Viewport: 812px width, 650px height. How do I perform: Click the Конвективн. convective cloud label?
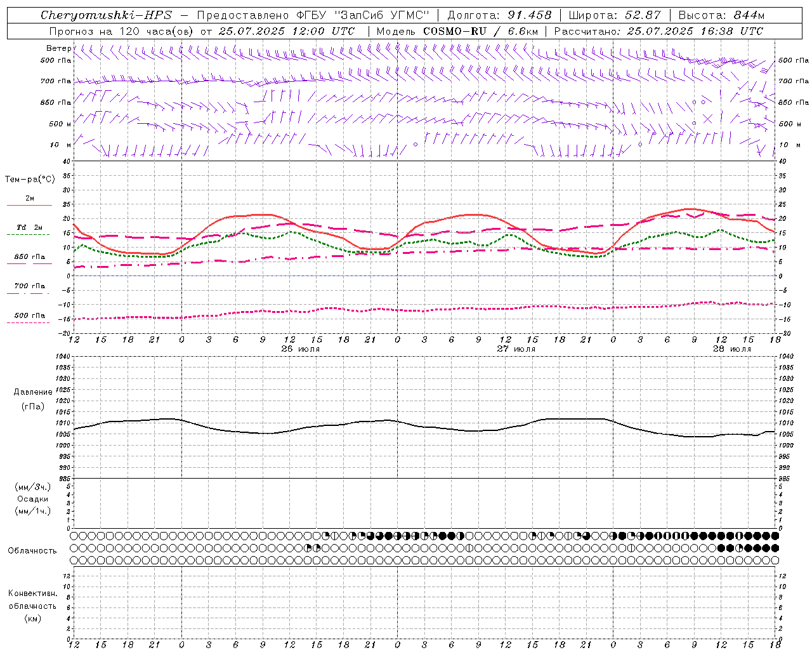click(x=32, y=594)
